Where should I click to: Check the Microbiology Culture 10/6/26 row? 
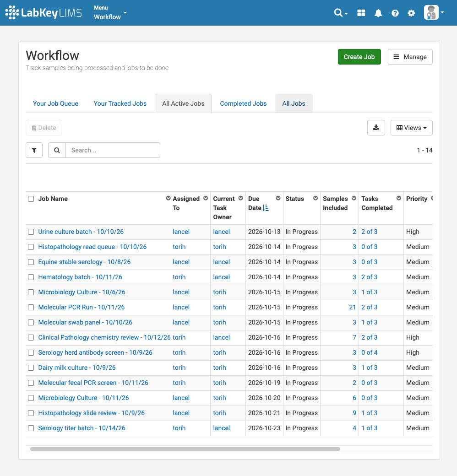click(x=31, y=292)
